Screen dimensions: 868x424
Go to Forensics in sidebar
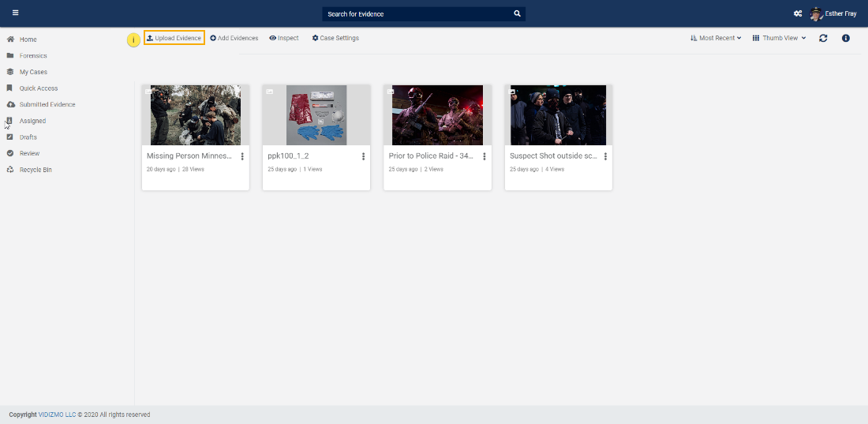[33, 56]
